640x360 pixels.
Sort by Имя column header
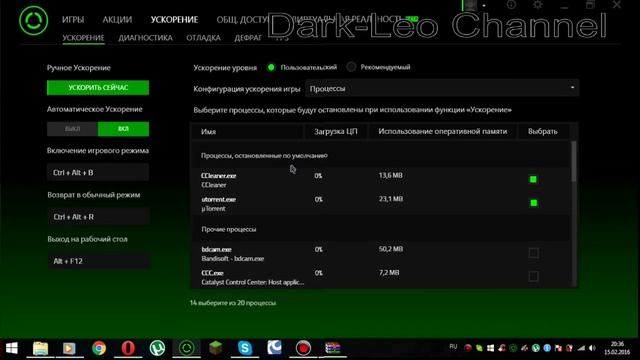(x=247, y=132)
